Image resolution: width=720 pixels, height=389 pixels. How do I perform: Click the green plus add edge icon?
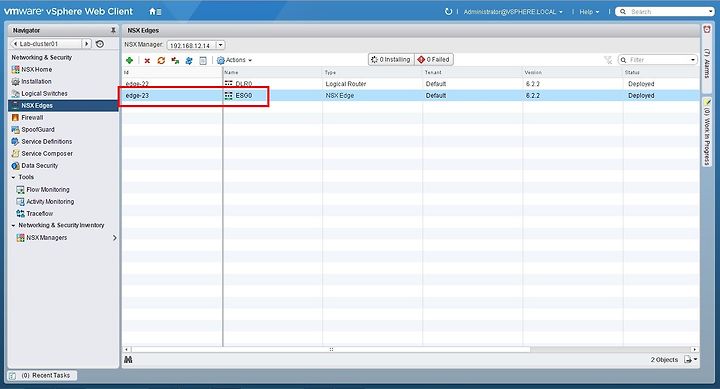tap(129, 60)
